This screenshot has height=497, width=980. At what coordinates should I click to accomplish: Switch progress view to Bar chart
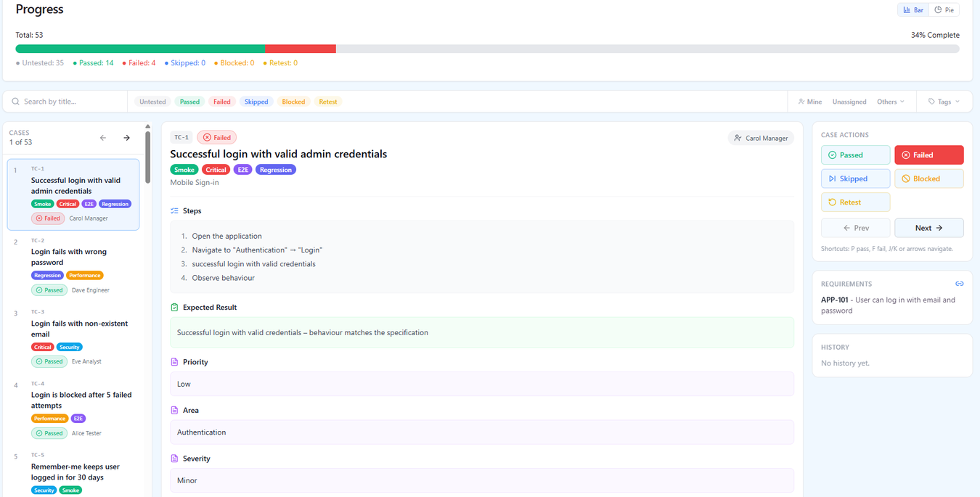[913, 10]
